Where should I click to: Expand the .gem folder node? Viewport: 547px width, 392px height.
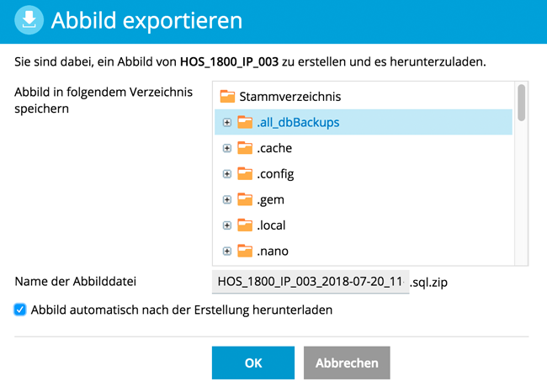[226, 200]
